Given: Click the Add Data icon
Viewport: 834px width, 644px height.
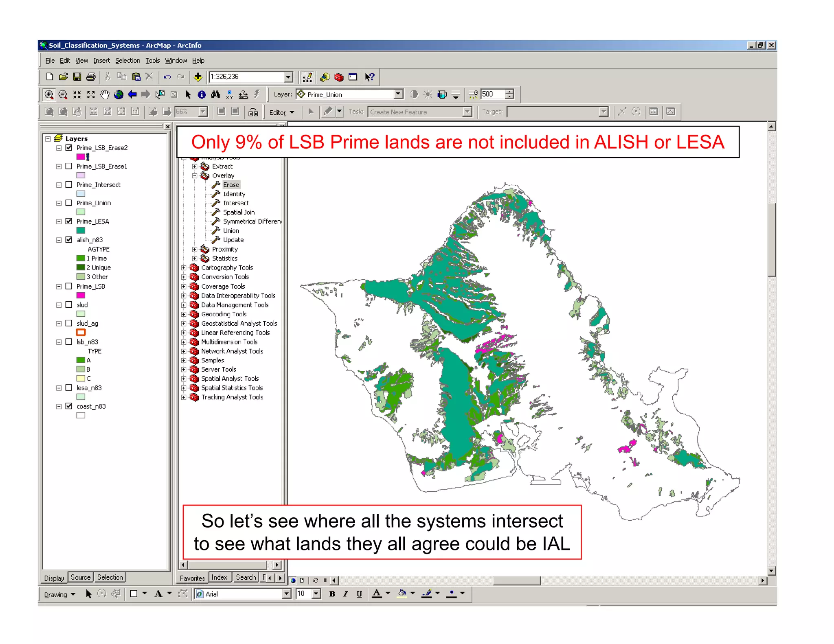Looking at the screenshot, I should 198,77.
